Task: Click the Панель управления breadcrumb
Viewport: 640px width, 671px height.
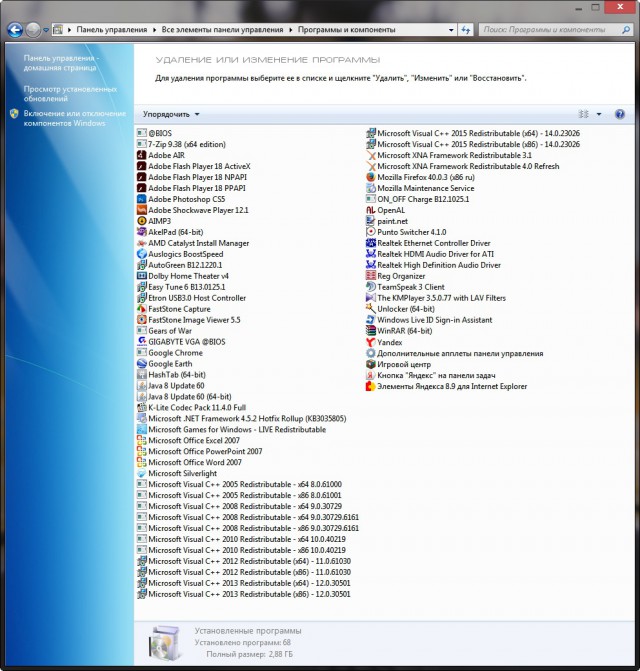Action: tap(112, 30)
